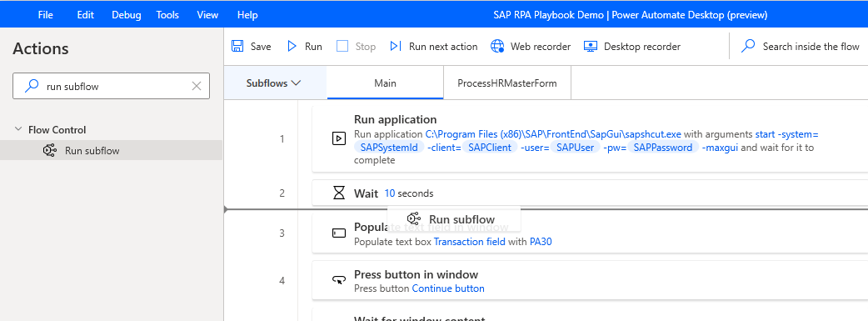Image resolution: width=868 pixels, height=321 pixels.
Task: Clear the Actions search with X
Action: pyautogui.click(x=197, y=86)
